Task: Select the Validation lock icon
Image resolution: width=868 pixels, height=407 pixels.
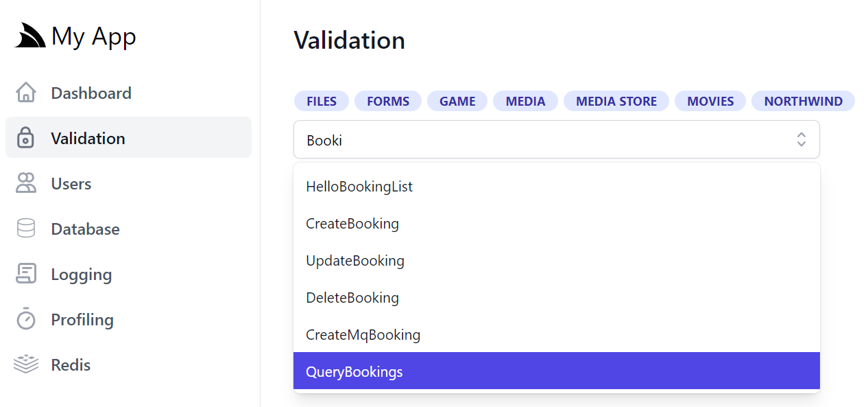Action: pyautogui.click(x=26, y=138)
